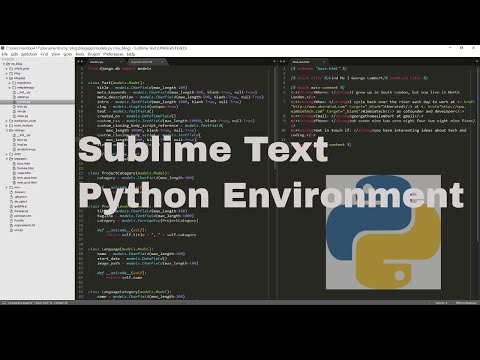Close the tab in the right pane

(x=324, y=62)
